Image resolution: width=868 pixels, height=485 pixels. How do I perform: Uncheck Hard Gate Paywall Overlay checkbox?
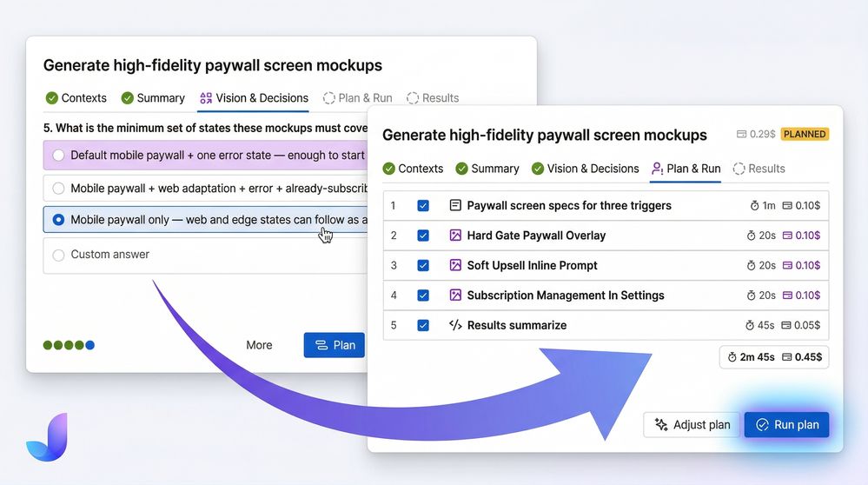(423, 236)
